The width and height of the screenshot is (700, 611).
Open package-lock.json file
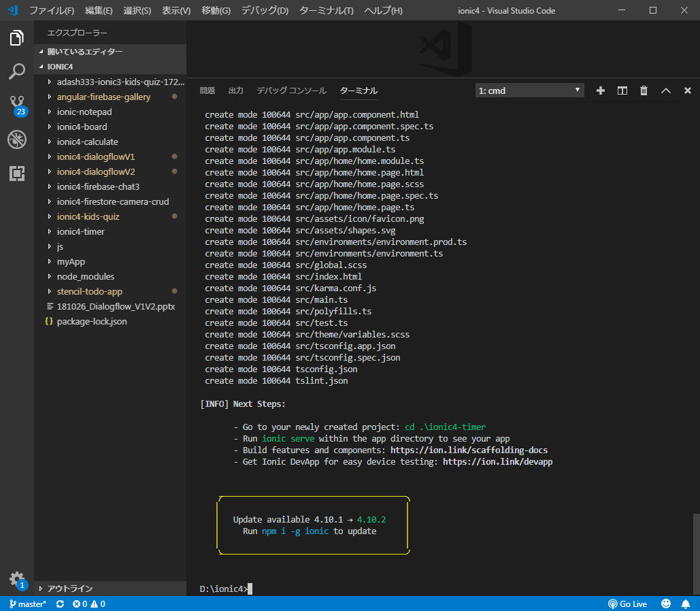tap(110, 321)
